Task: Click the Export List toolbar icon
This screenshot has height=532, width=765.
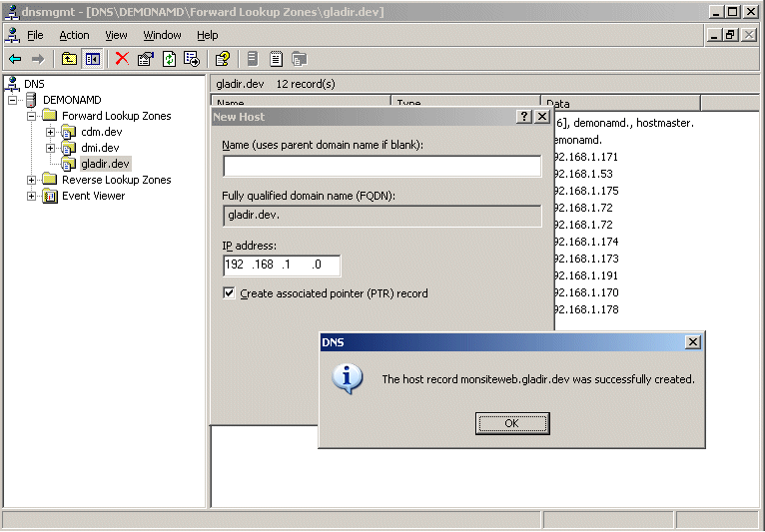Action: tap(192, 59)
